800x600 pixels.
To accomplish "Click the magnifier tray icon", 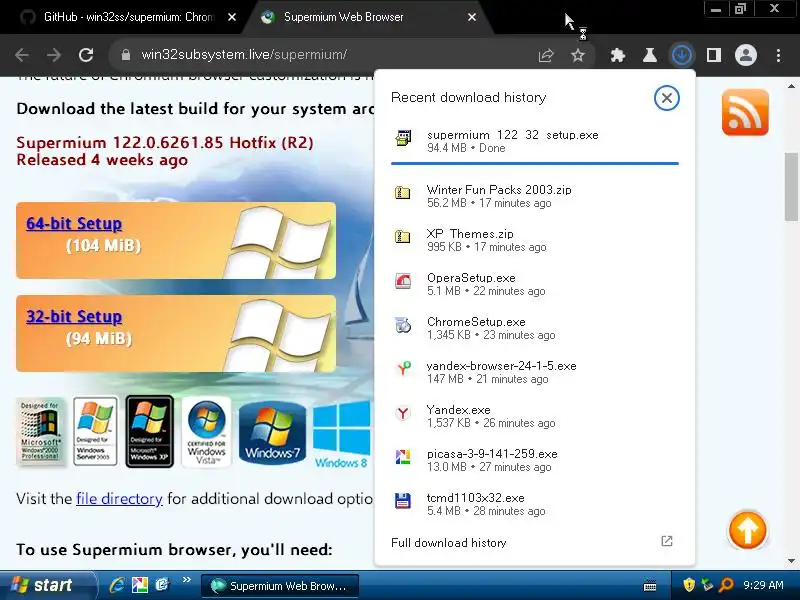I will [725, 585].
